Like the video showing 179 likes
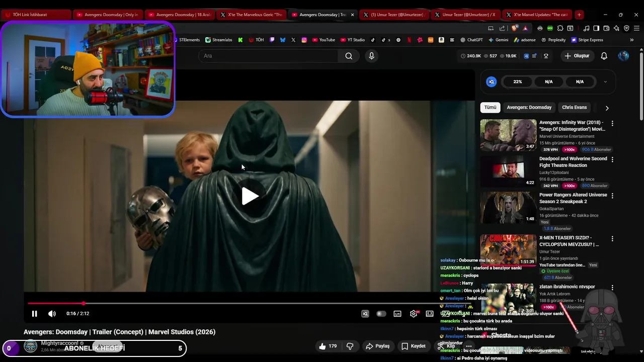This screenshot has width=644, height=362. pyautogui.click(x=328, y=346)
